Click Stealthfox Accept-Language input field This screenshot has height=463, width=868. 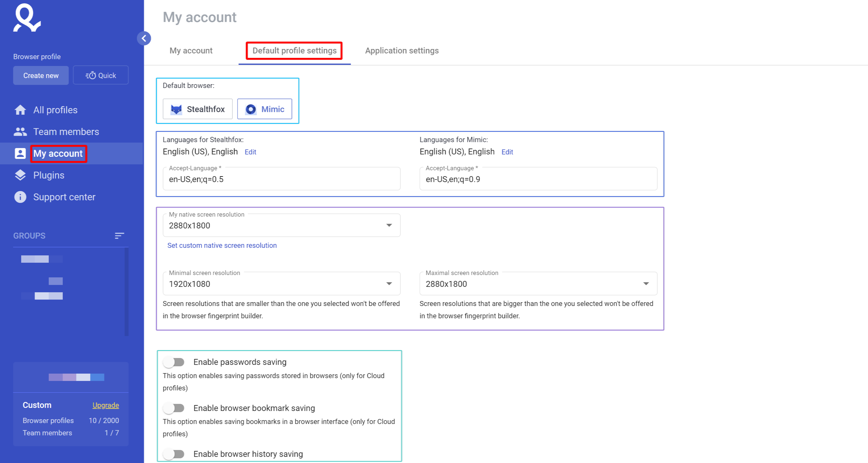(282, 179)
